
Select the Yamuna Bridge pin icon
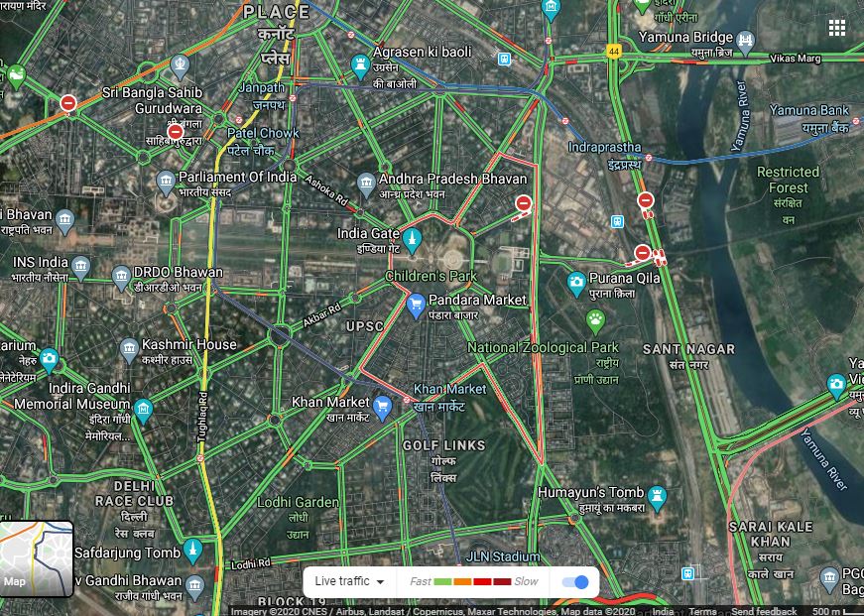click(x=745, y=42)
